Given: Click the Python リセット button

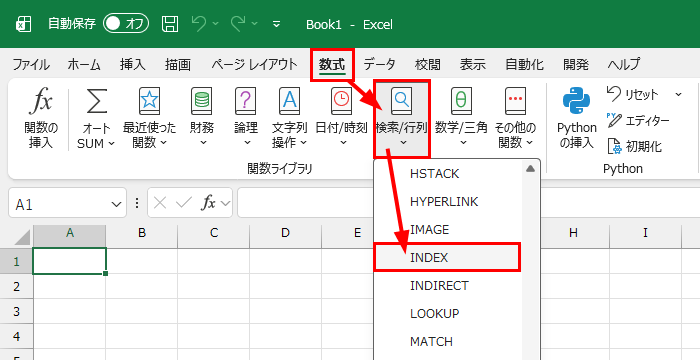Looking at the screenshot, I should (x=633, y=94).
